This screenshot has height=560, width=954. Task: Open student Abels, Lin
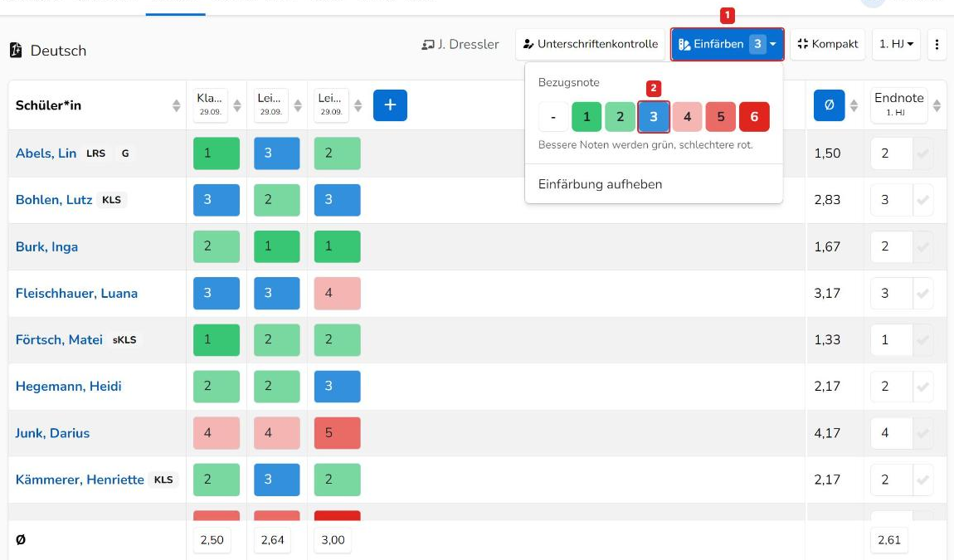click(46, 153)
